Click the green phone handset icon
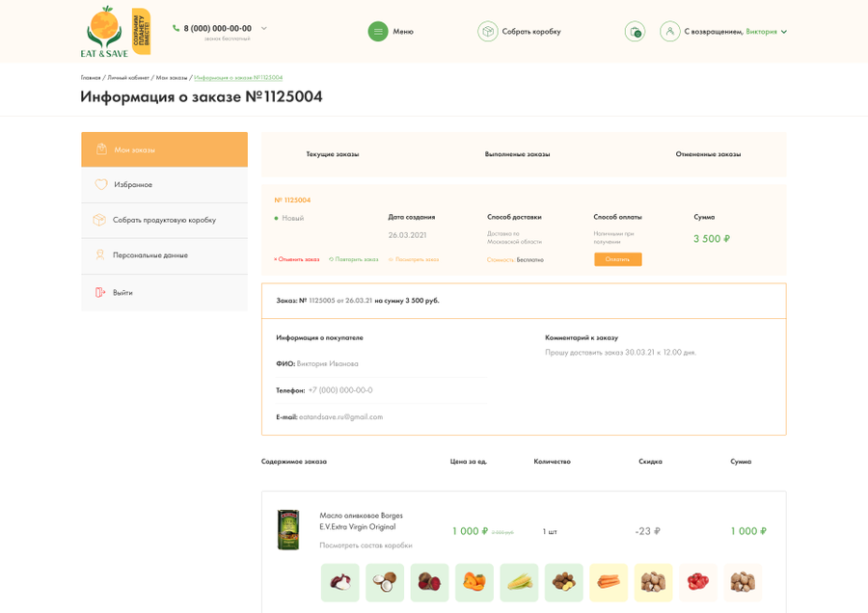The image size is (868, 613). [x=176, y=28]
